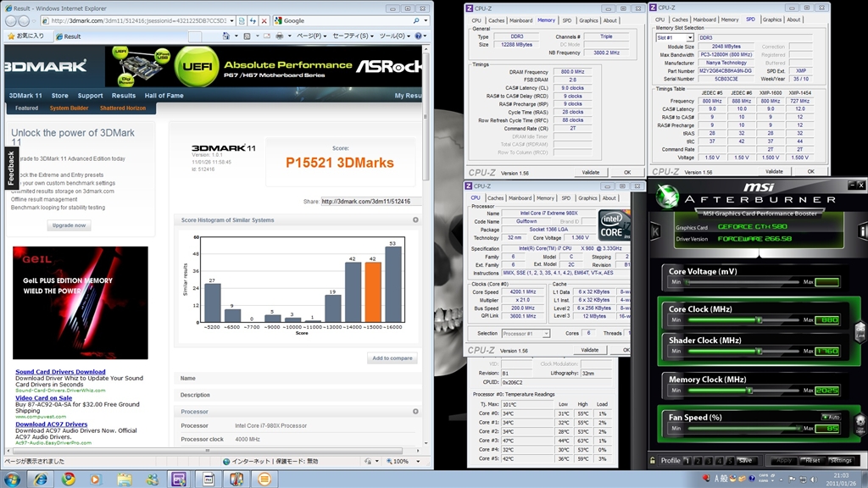Open the Results menu on 3DMark site

124,96
